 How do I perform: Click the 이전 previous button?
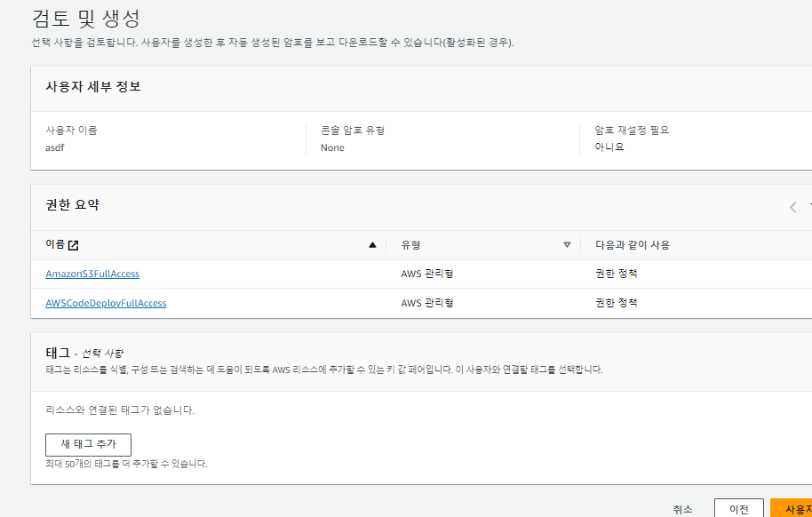coord(739,509)
